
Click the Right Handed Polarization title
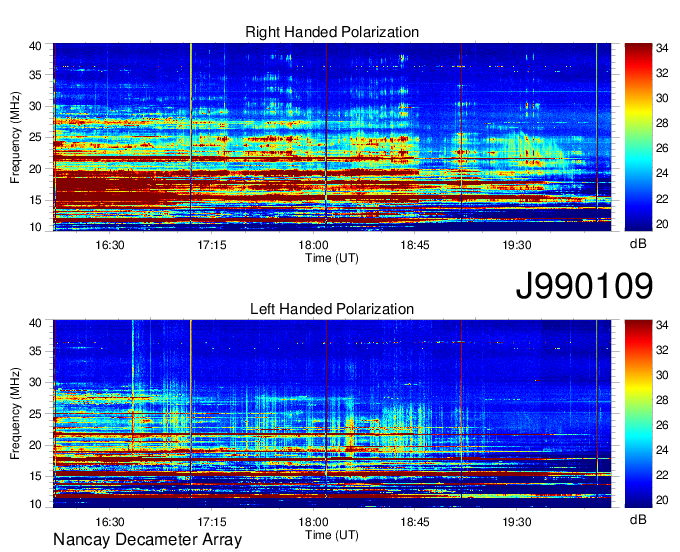click(332, 32)
